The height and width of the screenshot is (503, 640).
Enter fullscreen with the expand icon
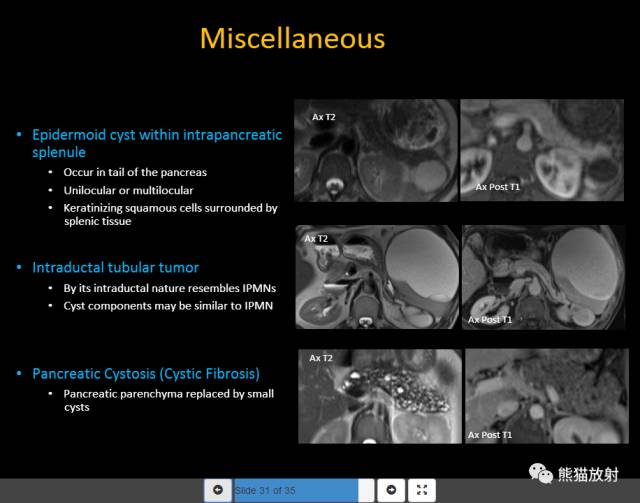(422, 490)
